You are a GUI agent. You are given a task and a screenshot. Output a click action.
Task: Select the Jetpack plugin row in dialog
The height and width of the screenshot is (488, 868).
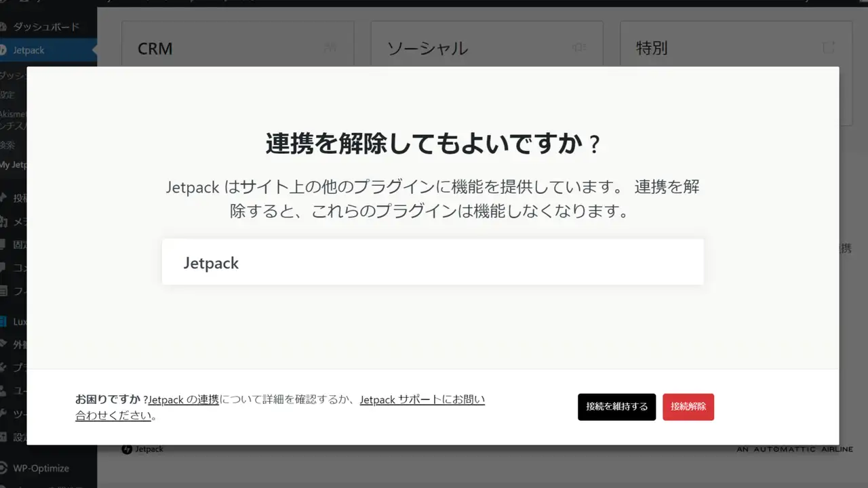point(433,262)
